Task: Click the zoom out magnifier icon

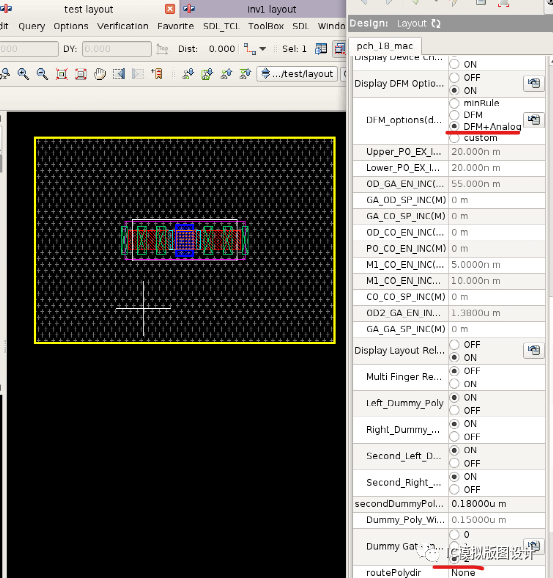Action: (42, 74)
